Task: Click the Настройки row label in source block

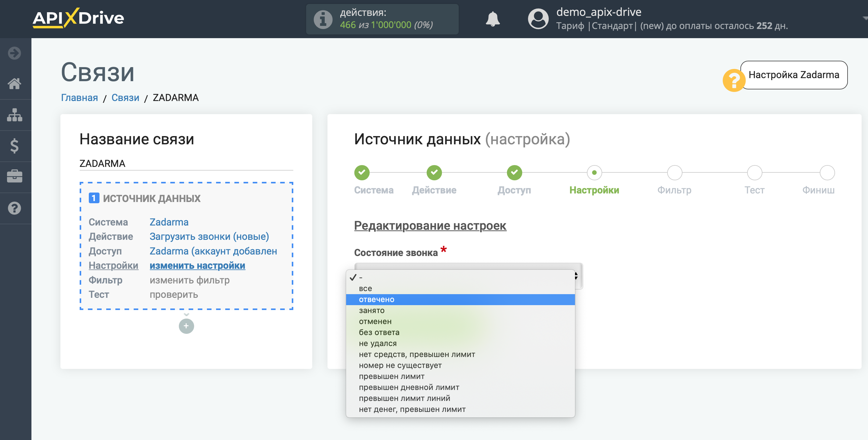Action: (x=114, y=266)
